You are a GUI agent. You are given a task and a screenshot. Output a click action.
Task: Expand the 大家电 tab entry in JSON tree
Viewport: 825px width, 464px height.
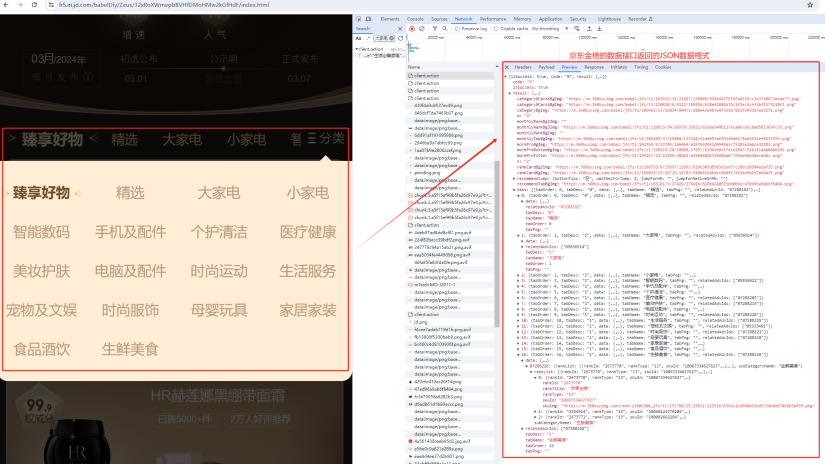(519, 234)
